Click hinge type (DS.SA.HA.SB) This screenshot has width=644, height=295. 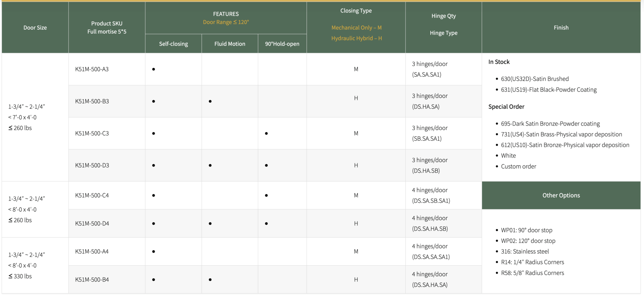click(x=430, y=229)
